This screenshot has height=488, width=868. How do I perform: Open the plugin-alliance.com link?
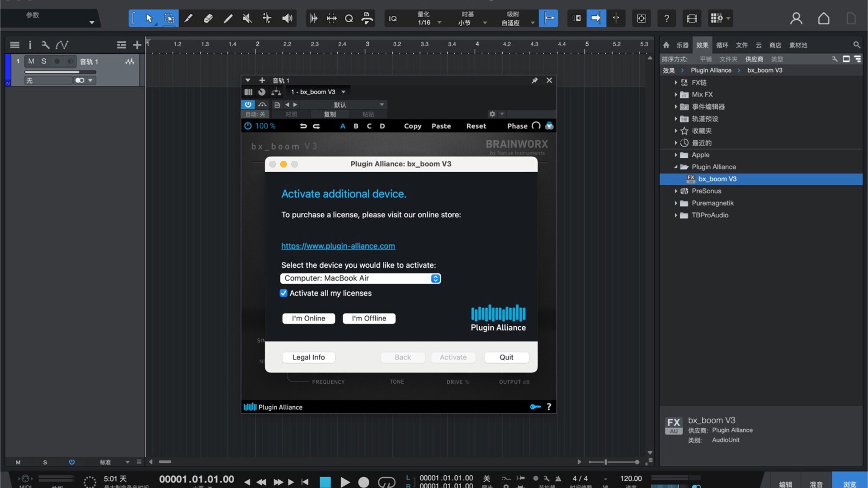point(338,246)
